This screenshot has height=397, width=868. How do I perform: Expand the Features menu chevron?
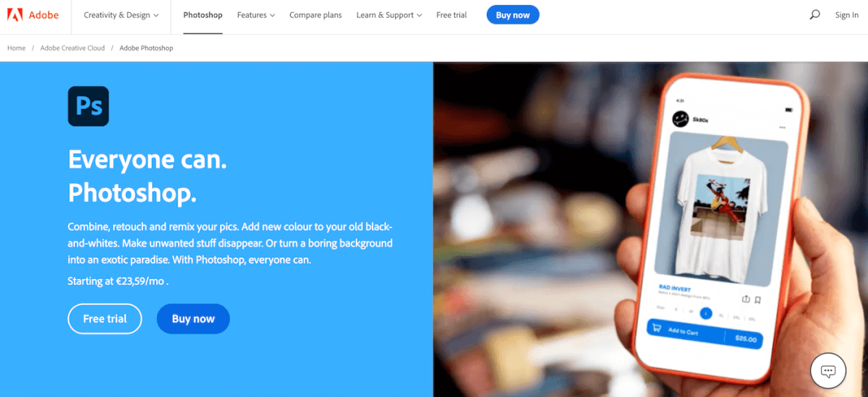click(272, 15)
